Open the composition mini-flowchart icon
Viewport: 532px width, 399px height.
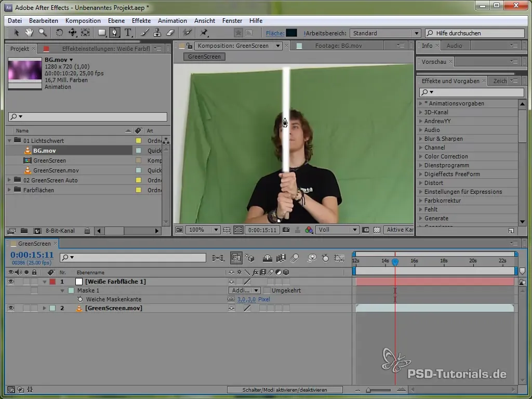(218, 258)
